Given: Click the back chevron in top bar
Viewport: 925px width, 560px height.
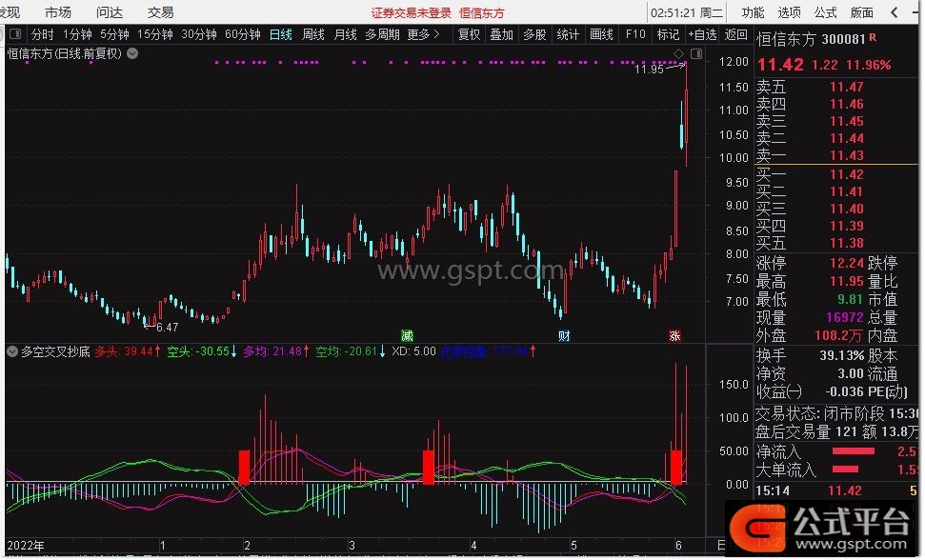Looking at the screenshot, I should (895, 12).
